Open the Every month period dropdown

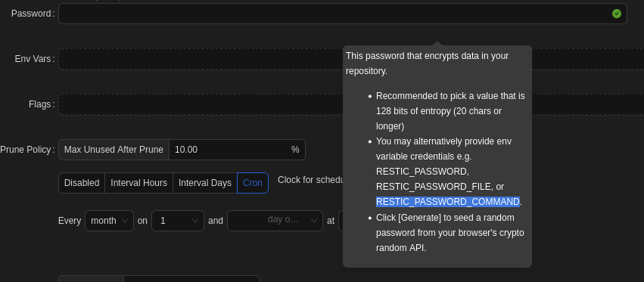coord(109,221)
